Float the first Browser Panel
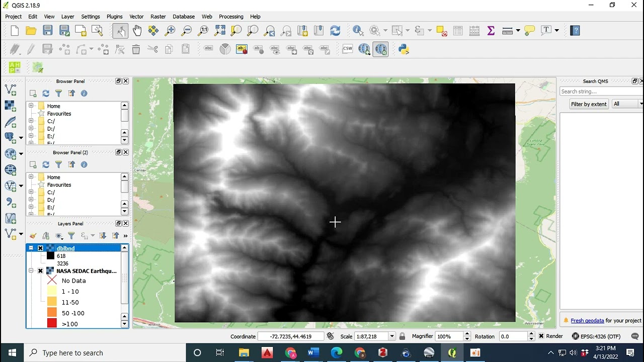This screenshot has width=644, height=362. 119,81
